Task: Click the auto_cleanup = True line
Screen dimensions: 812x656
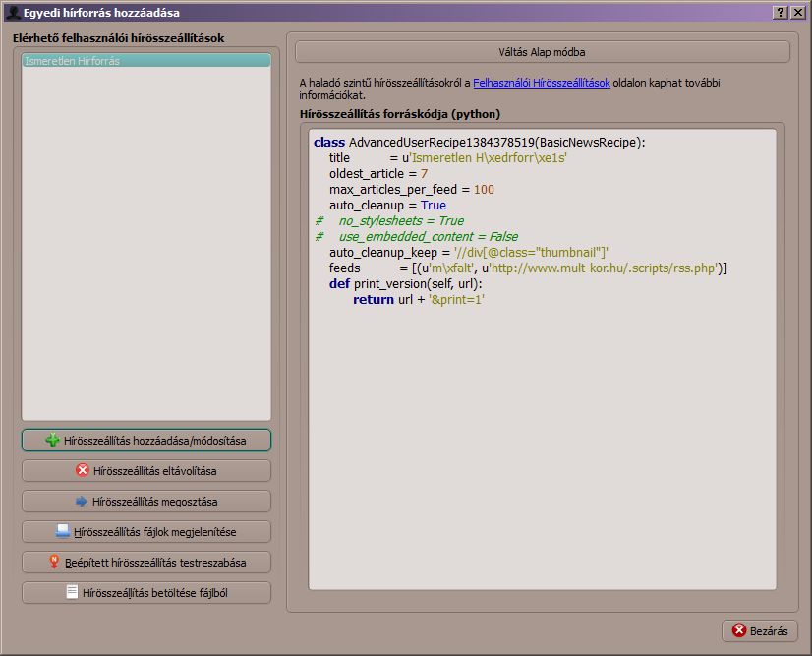Action: coord(387,206)
